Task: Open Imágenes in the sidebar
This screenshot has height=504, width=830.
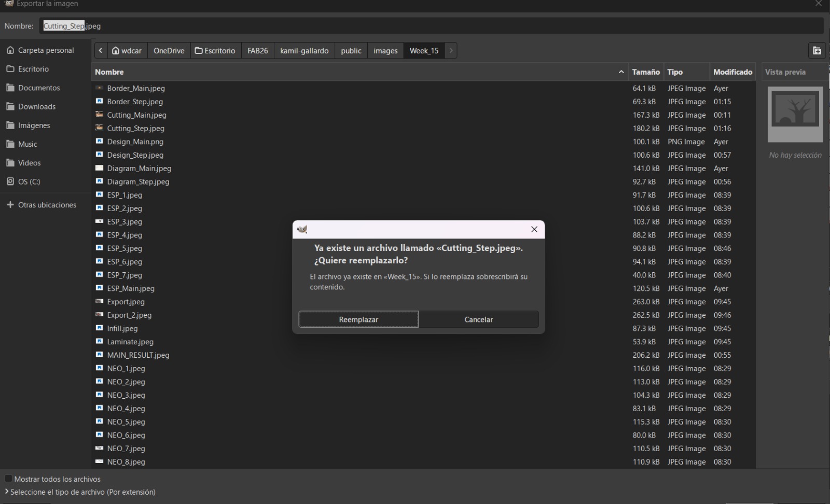Action: 46,125
